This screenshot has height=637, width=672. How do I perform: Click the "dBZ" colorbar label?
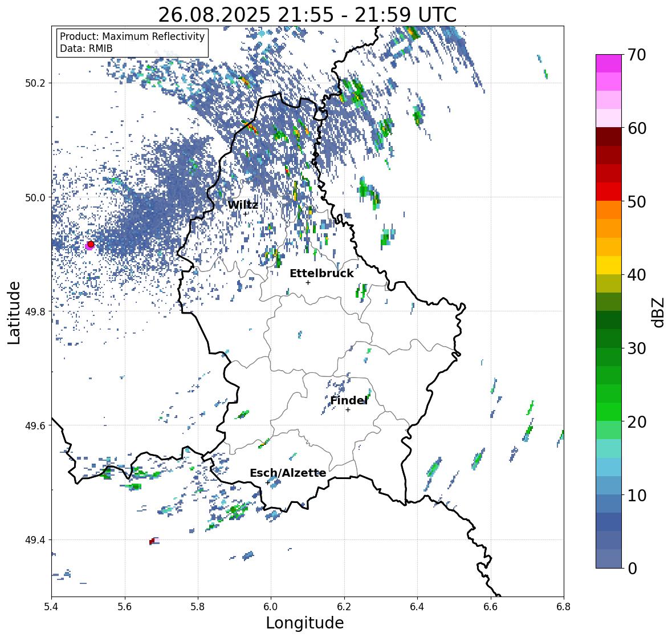(x=658, y=312)
